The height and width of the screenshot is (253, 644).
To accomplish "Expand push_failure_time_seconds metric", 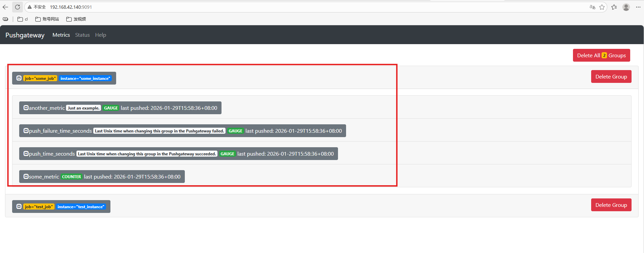I will point(26,131).
